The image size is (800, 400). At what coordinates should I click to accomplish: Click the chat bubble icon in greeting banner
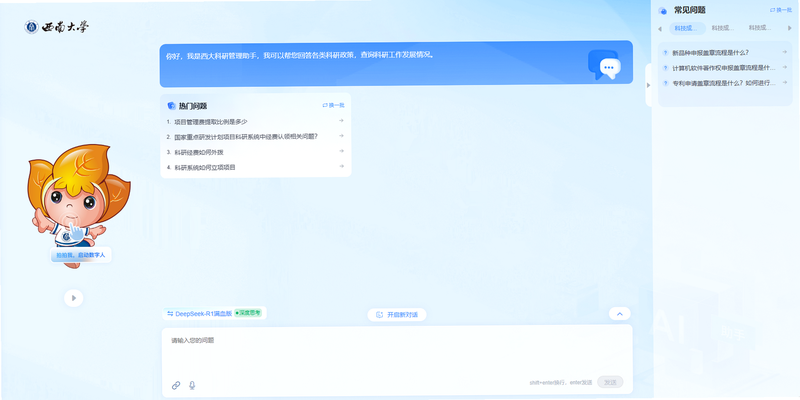click(x=605, y=65)
